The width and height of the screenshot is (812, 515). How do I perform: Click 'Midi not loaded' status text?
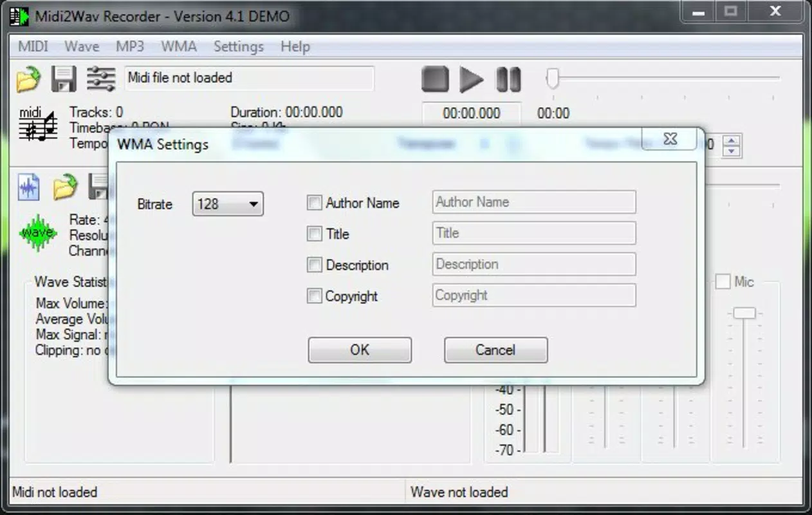pos(55,492)
